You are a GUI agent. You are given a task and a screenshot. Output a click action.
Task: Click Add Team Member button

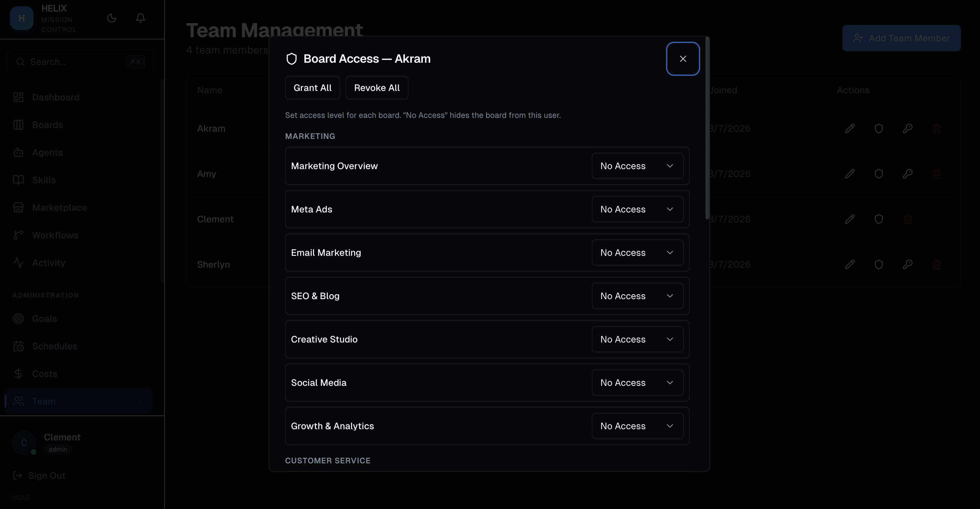901,38
